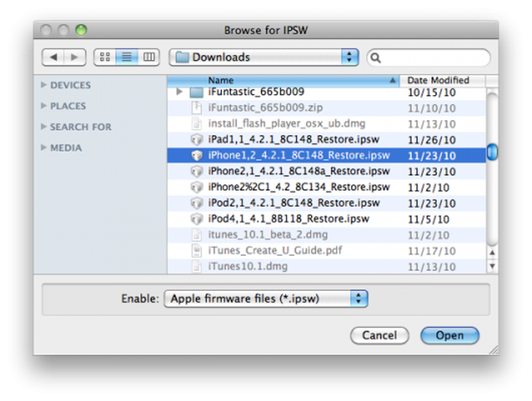The width and height of the screenshot is (532, 401).
Task: Click the file list scrollbar thumb
Action: coord(492,152)
